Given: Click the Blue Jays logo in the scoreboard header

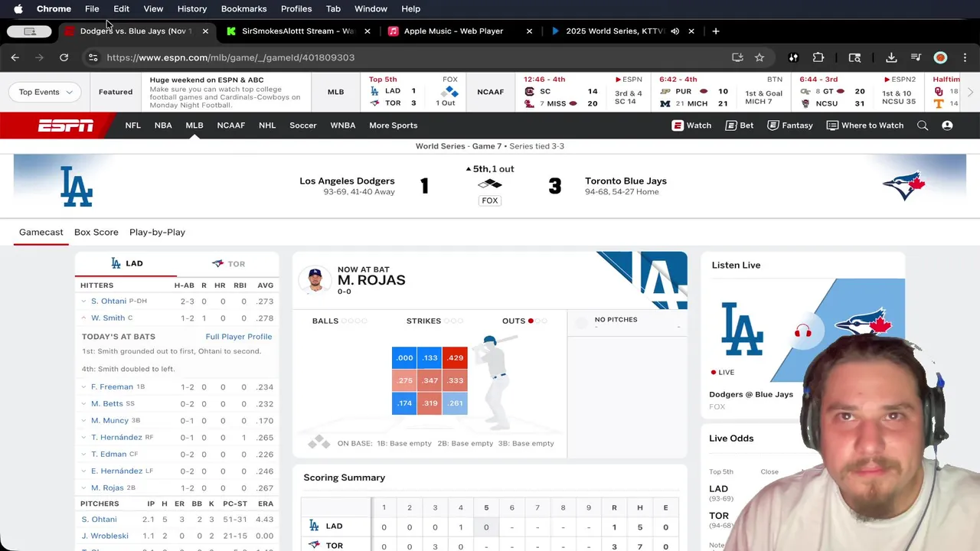Looking at the screenshot, I should (x=903, y=186).
